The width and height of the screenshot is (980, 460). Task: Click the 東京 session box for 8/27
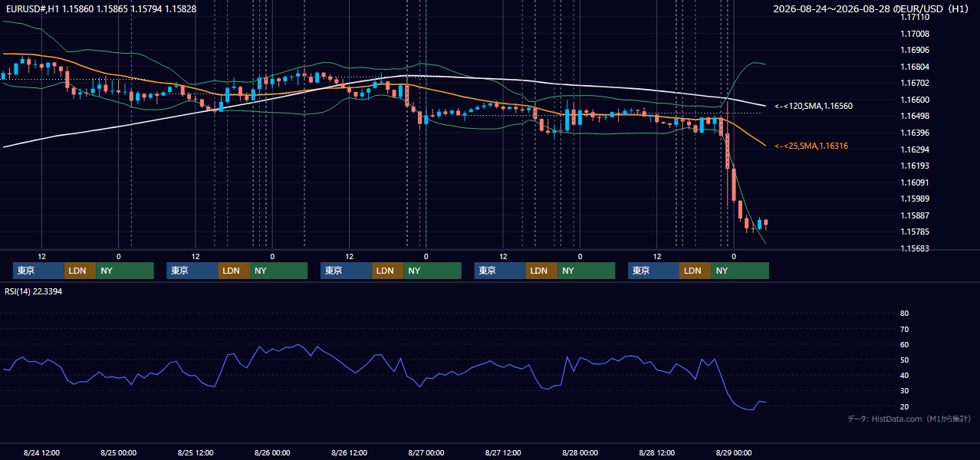click(x=500, y=271)
